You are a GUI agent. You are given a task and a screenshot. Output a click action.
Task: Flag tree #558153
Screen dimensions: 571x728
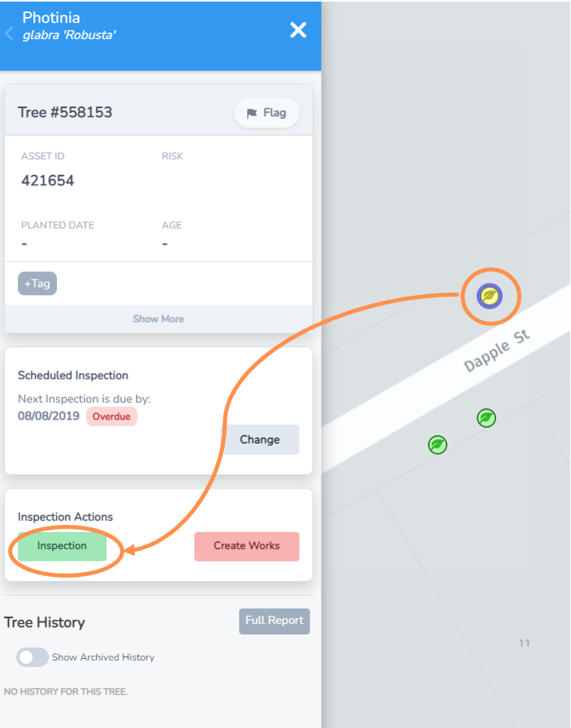pos(266,113)
